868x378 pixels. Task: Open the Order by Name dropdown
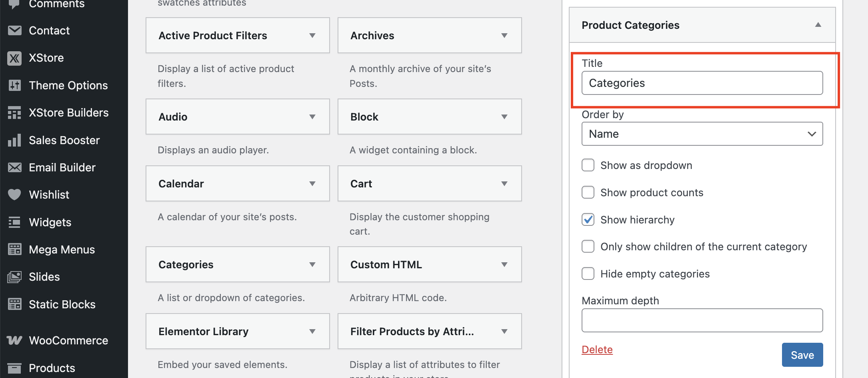[702, 134]
